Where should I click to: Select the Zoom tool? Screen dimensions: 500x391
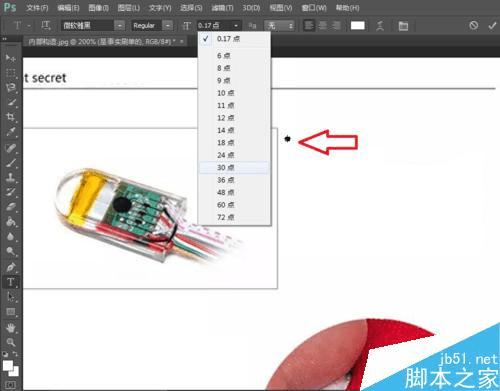pyautogui.click(x=10, y=342)
